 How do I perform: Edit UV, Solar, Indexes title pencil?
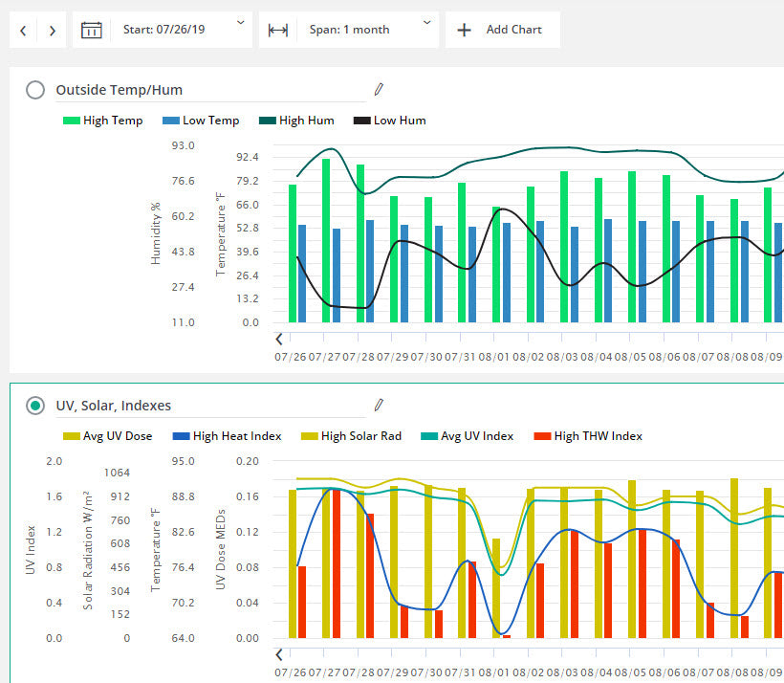click(379, 406)
